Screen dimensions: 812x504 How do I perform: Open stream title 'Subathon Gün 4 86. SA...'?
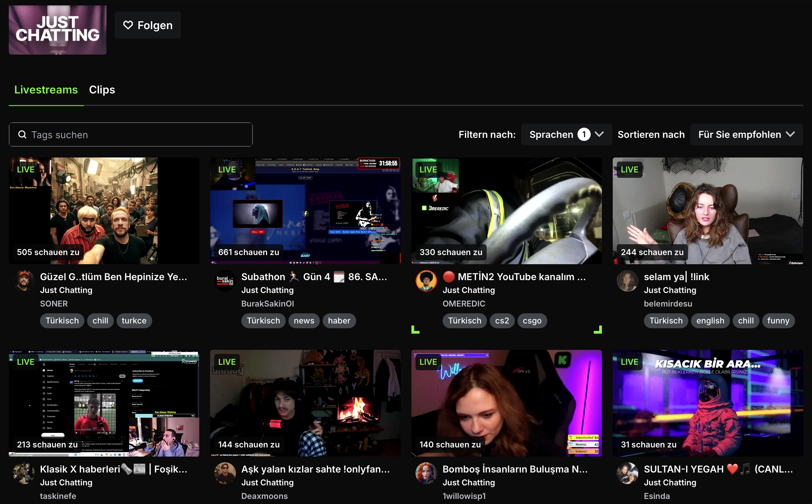[314, 277]
